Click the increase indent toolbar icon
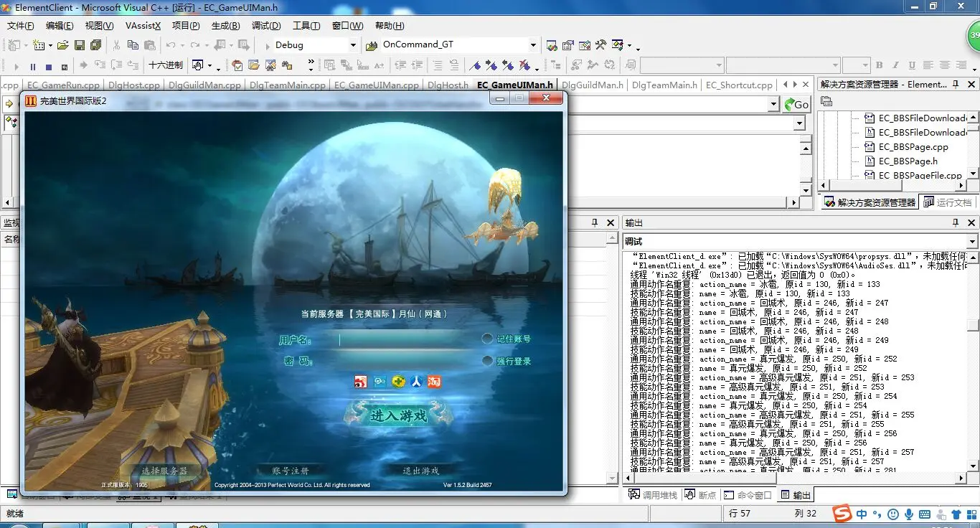Screen dimensions: 980x528 point(416,65)
